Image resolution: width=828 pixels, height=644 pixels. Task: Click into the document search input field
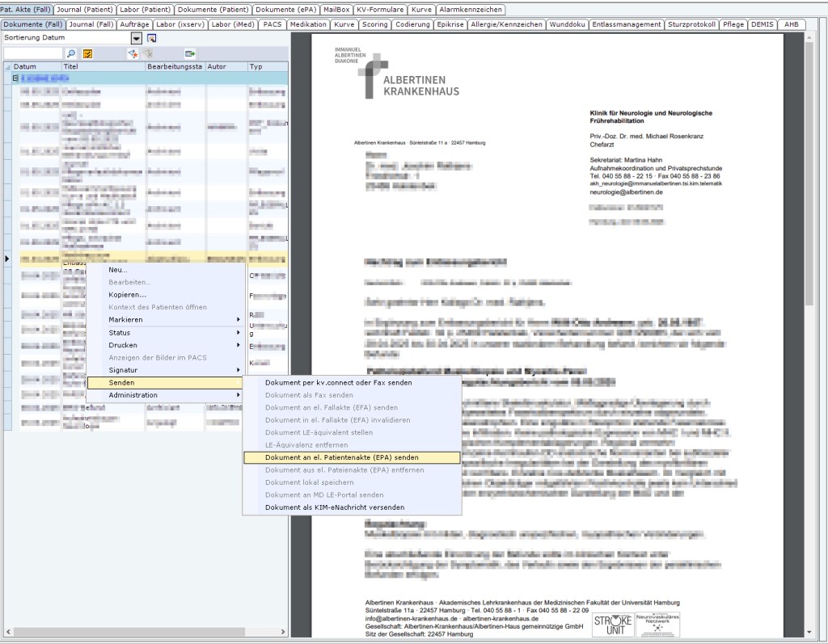pyautogui.click(x=32, y=53)
